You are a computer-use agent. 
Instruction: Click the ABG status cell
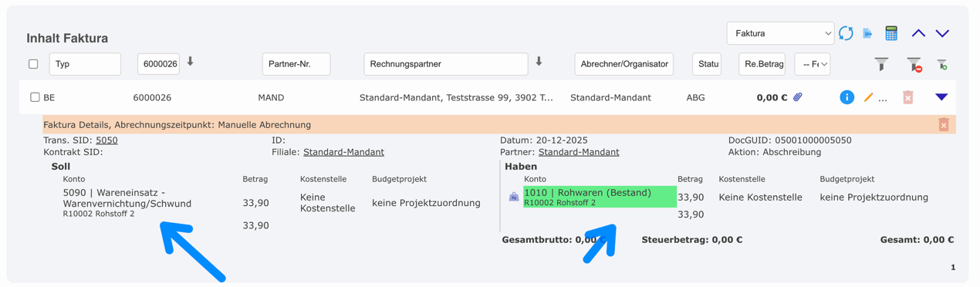(x=695, y=97)
